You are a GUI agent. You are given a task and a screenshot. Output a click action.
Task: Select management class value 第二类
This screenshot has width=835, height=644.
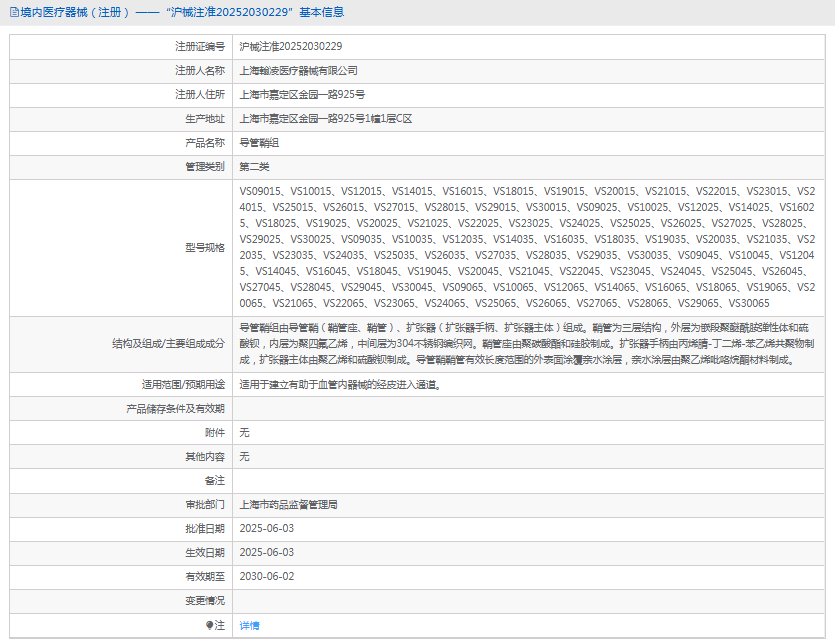254,166
